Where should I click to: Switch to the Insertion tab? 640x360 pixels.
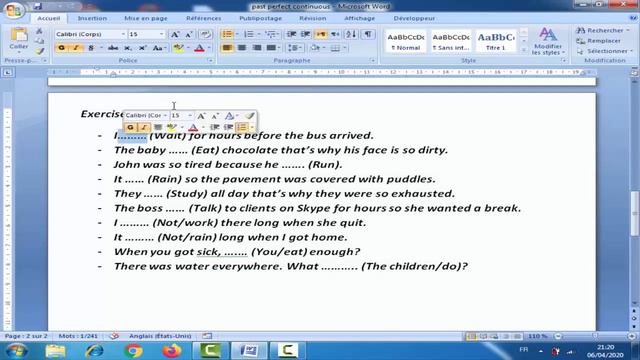pos(92,18)
